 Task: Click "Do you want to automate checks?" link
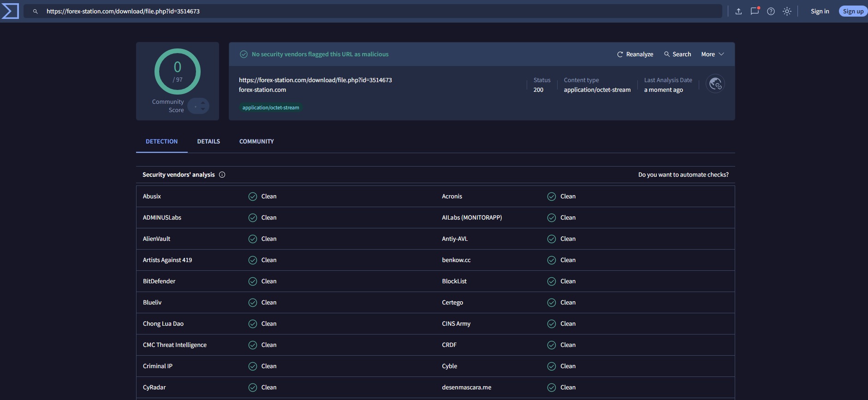(x=683, y=175)
